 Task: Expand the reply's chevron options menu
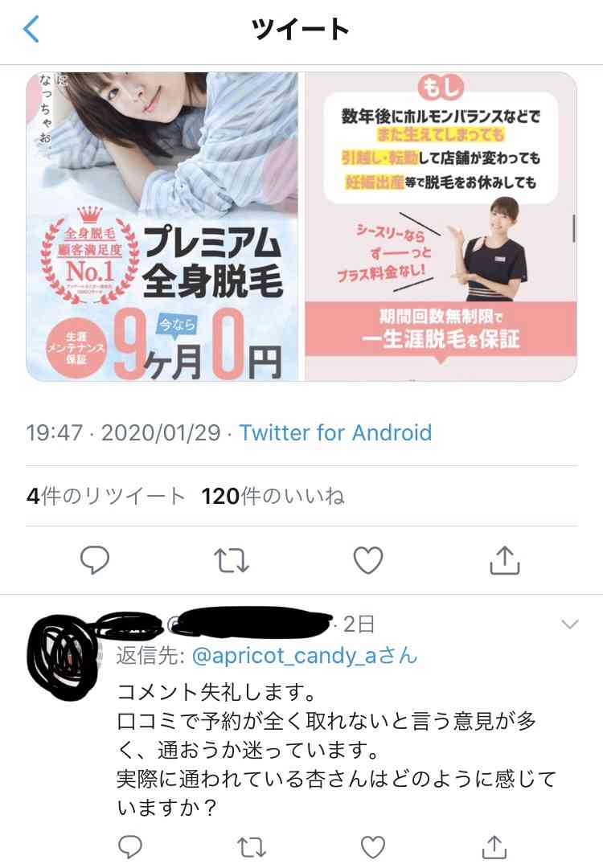pos(570,624)
